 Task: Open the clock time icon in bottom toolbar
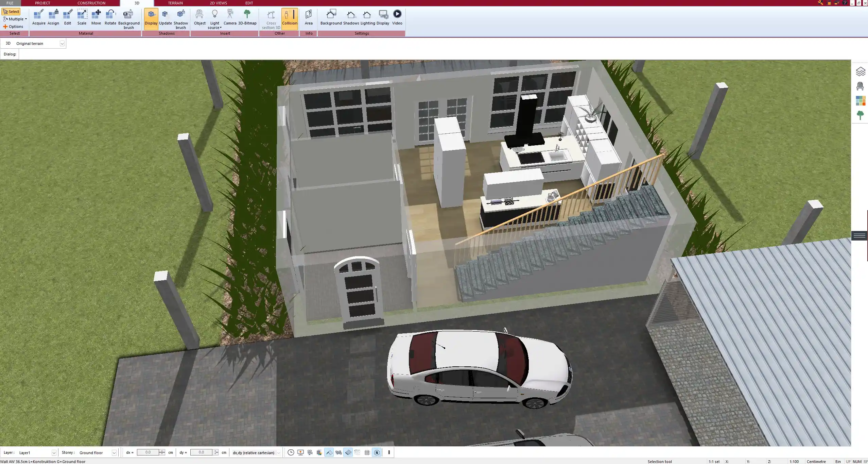(291, 452)
